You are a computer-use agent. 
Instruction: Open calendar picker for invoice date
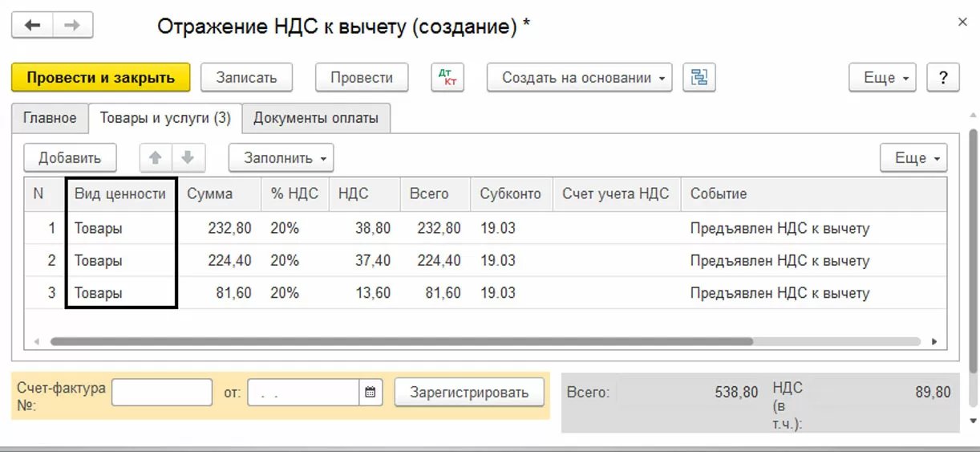[370, 393]
